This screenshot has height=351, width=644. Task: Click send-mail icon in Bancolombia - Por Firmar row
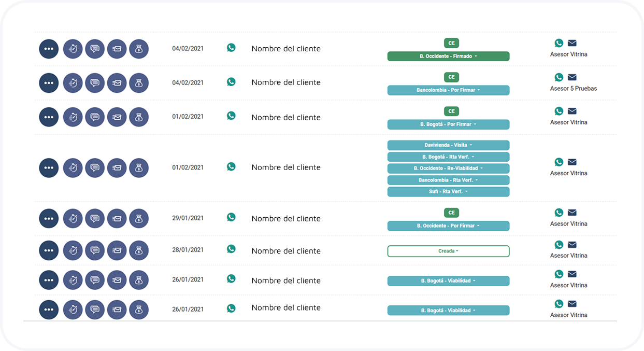coord(117,83)
